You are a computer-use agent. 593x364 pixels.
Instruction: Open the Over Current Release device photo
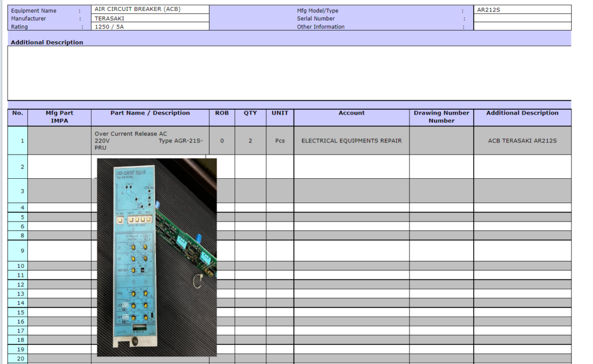coord(156,257)
